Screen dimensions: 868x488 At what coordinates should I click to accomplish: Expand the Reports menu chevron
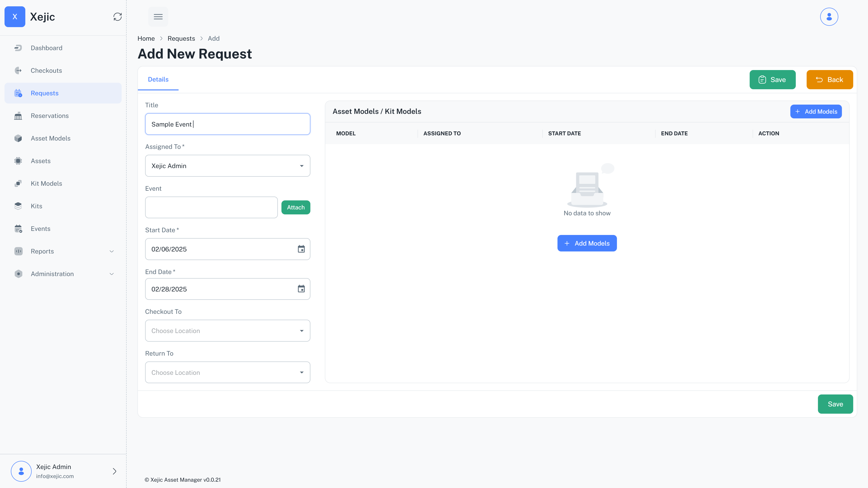[x=111, y=251]
